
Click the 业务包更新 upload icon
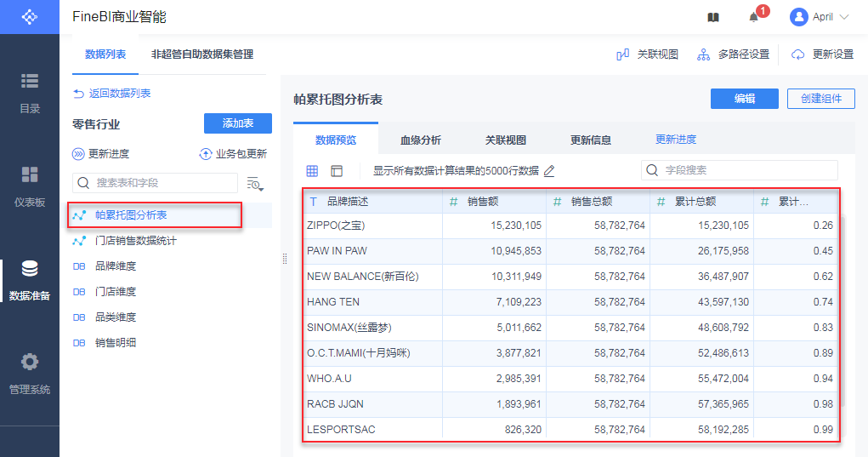coord(206,154)
